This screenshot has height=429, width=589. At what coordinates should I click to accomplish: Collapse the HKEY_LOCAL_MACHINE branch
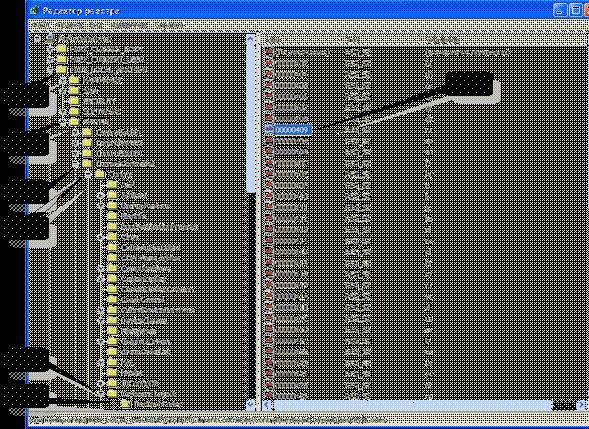tap(50, 70)
